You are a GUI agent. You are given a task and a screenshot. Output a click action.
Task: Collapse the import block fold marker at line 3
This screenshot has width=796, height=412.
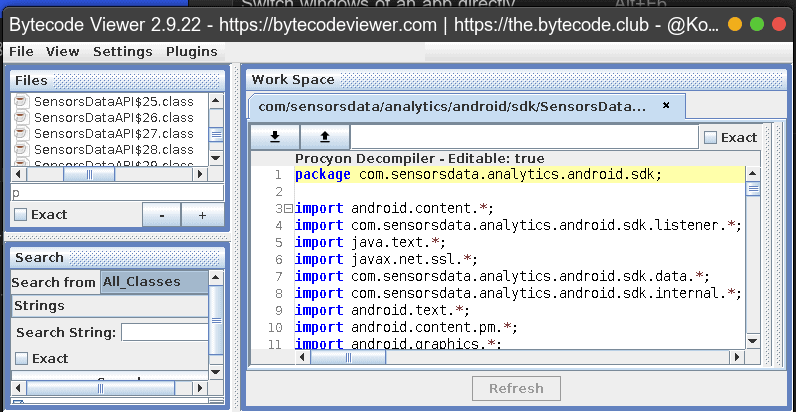pyautogui.click(x=288, y=209)
